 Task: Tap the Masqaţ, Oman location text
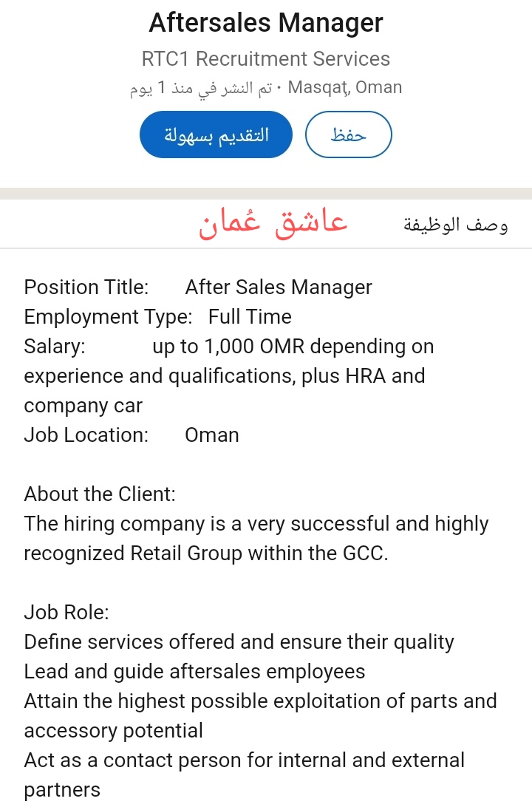(x=345, y=87)
